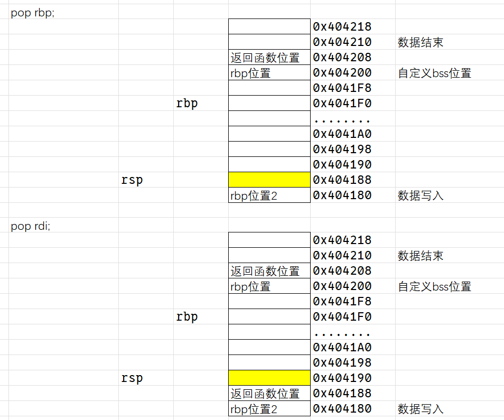This screenshot has width=504, height=420.
Task: Select address 0x404200 in the pop rbp diagram
Action: click(x=342, y=72)
